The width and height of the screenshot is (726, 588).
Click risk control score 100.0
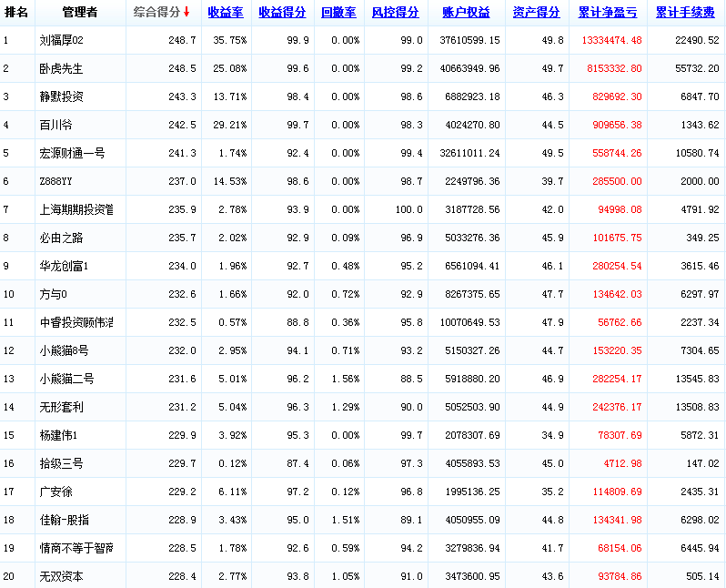[408, 209]
